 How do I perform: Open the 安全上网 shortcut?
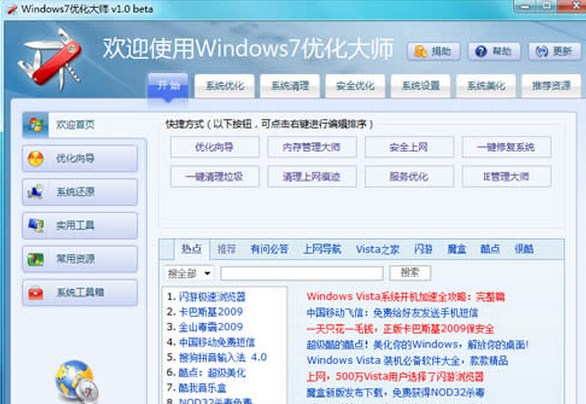pos(409,147)
